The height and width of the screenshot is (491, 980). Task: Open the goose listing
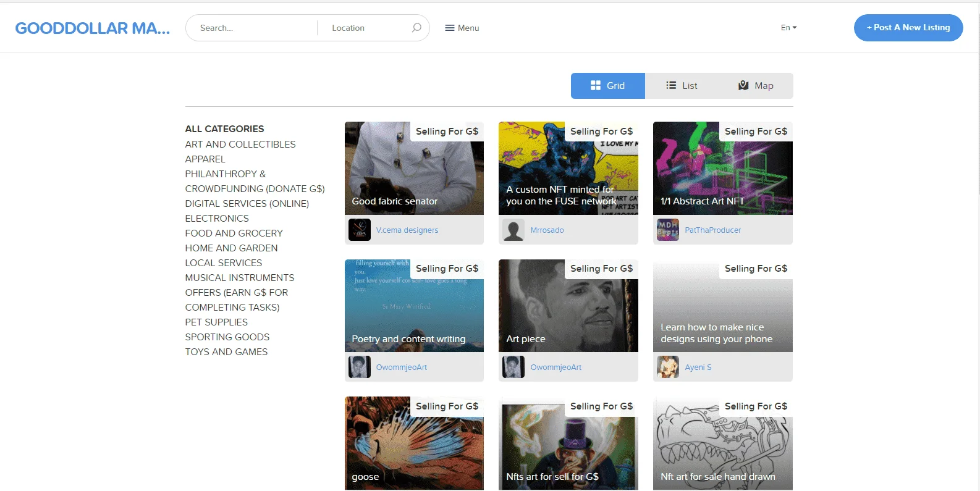[x=414, y=443]
